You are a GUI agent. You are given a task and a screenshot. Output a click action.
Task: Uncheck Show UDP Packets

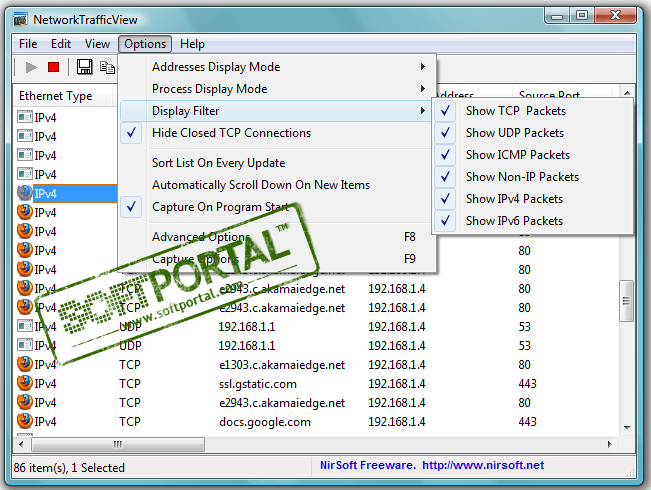(x=533, y=133)
